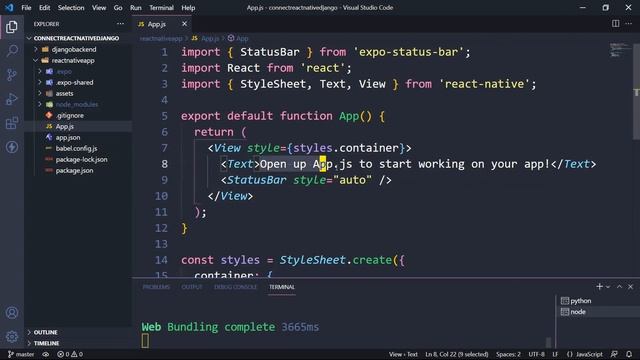Click the Explorer more actions ellipsis

(120, 24)
